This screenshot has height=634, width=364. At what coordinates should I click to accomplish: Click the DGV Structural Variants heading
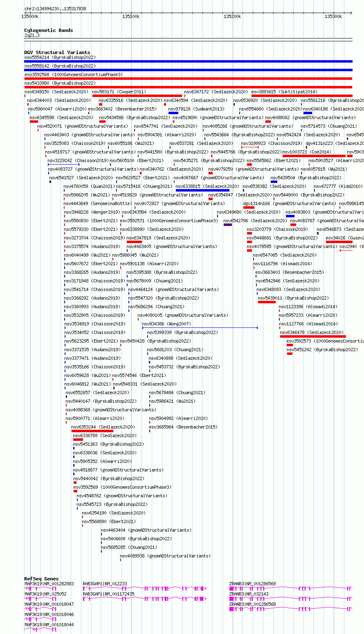pos(57,52)
